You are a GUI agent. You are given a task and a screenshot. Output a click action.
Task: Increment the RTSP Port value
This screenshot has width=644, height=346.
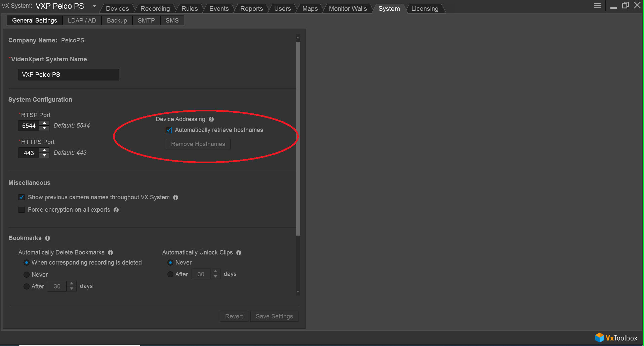pyautogui.click(x=44, y=123)
